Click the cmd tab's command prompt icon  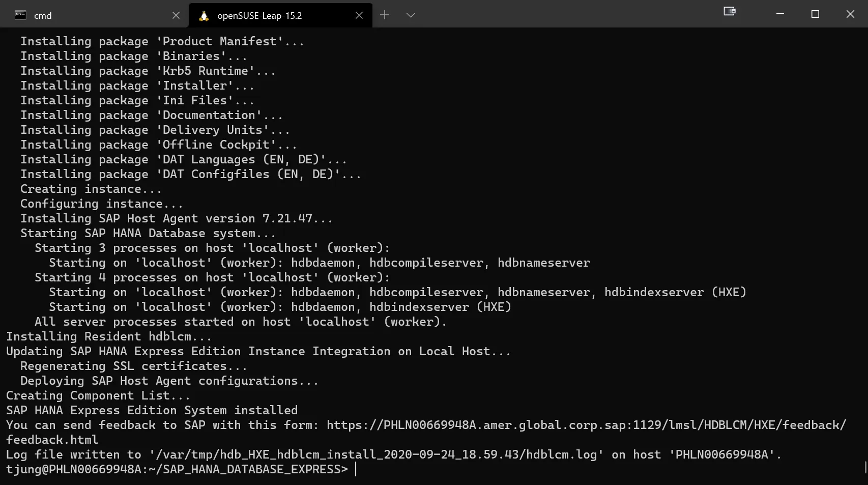pos(20,15)
